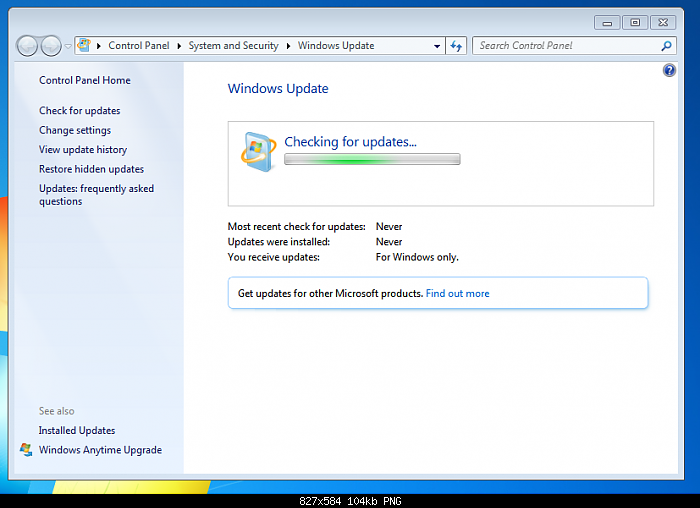Open the address bar history dropdown
Viewport: 700px width, 508px height.
[x=437, y=46]
